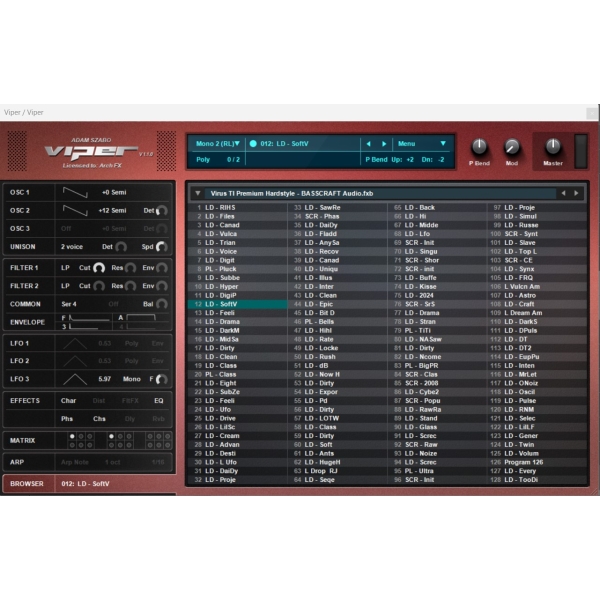Click the amp envelope A graph

(x=141, y=318)
